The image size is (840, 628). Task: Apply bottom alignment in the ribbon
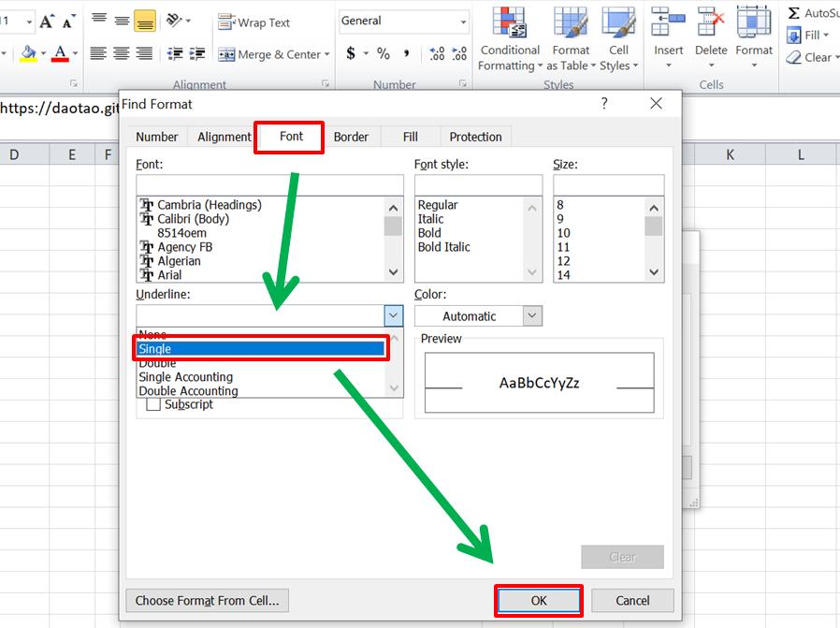143,19
